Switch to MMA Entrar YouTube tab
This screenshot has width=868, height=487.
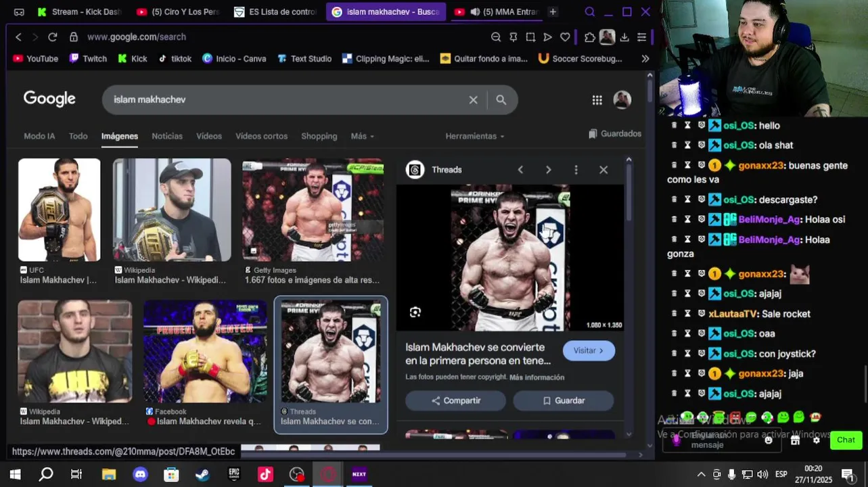[495, 11]
